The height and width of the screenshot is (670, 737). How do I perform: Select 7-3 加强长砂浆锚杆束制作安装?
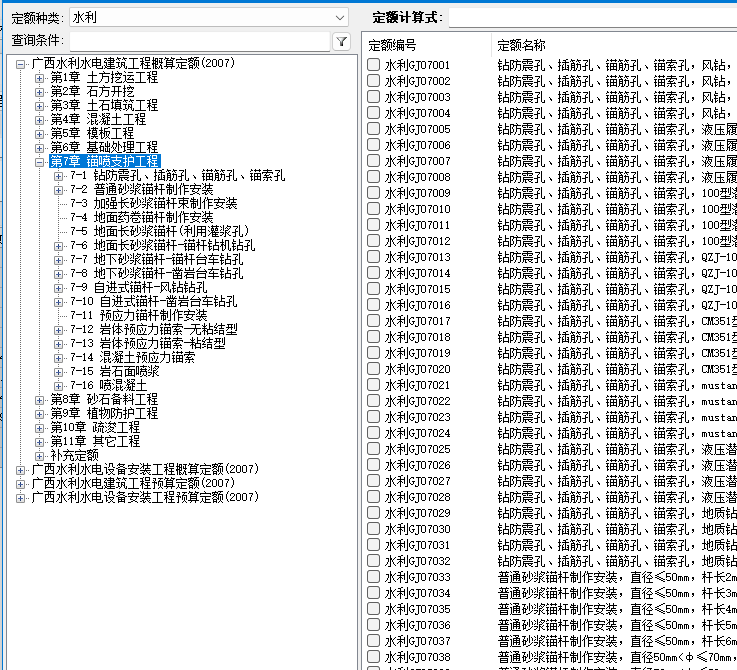pyautogui.click(x=154, y=203)
